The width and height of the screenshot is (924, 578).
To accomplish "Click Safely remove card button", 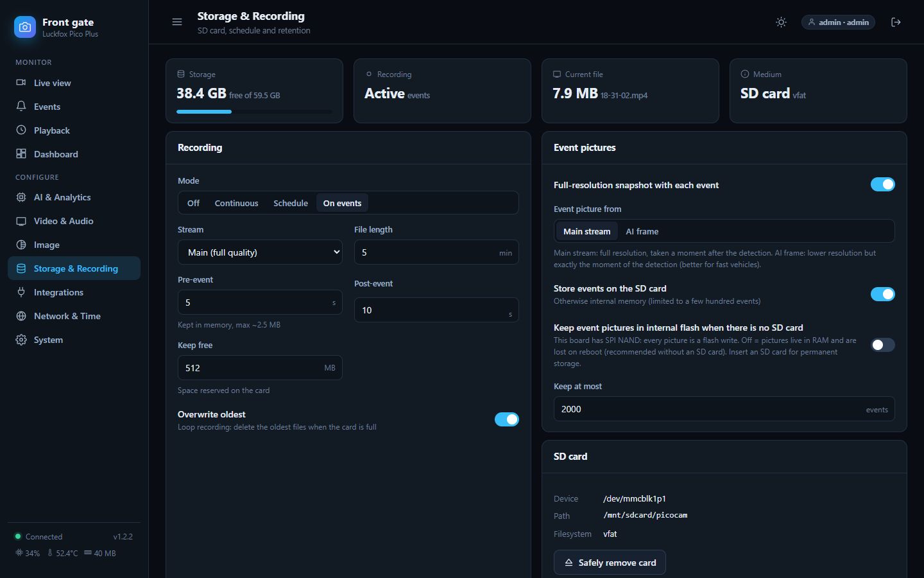I will click(x=610, y=563).
